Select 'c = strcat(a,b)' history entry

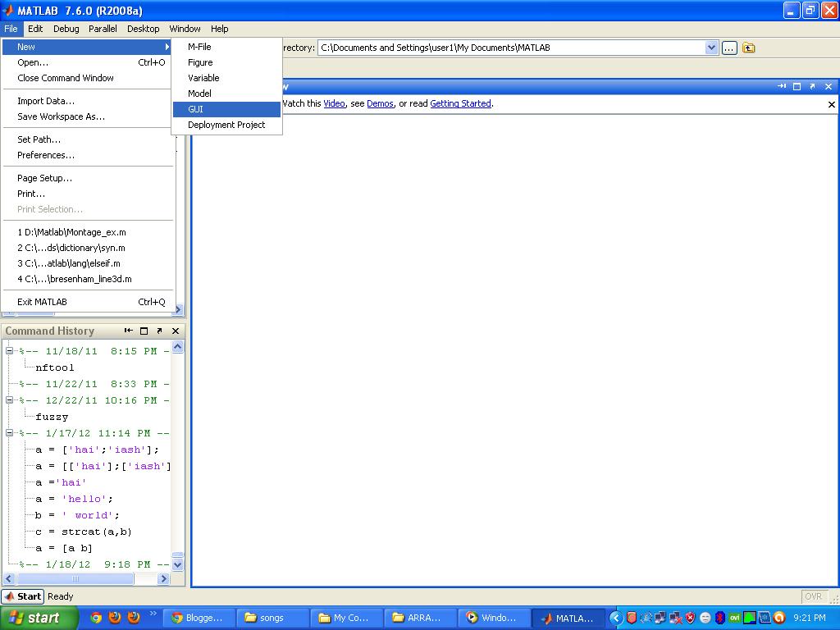tap(84, 532)
